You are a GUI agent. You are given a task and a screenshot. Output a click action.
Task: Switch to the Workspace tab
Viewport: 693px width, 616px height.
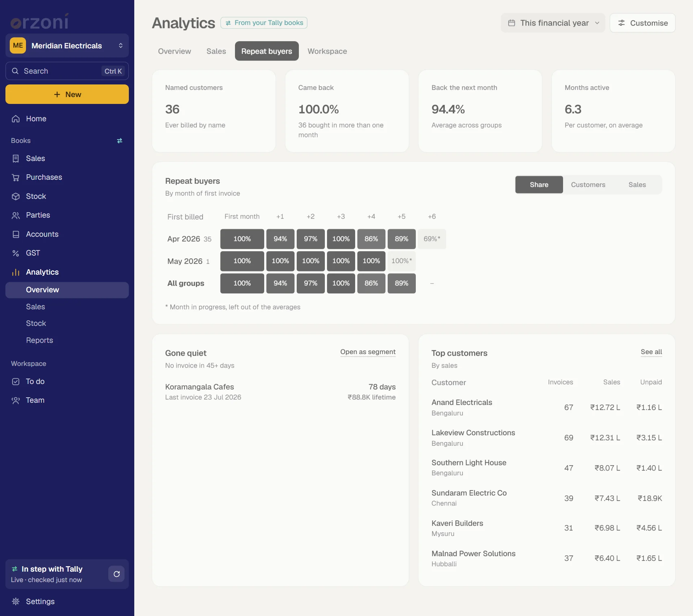327,51
